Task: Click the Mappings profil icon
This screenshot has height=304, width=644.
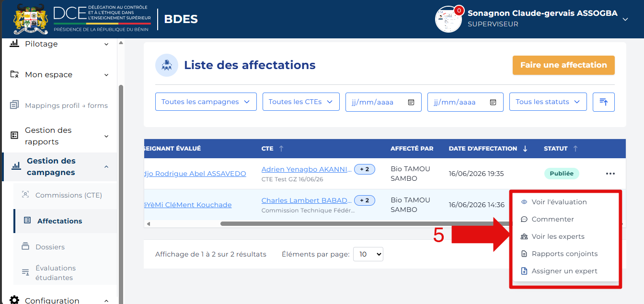Action: pyautogui.click(x=14, y=105)
